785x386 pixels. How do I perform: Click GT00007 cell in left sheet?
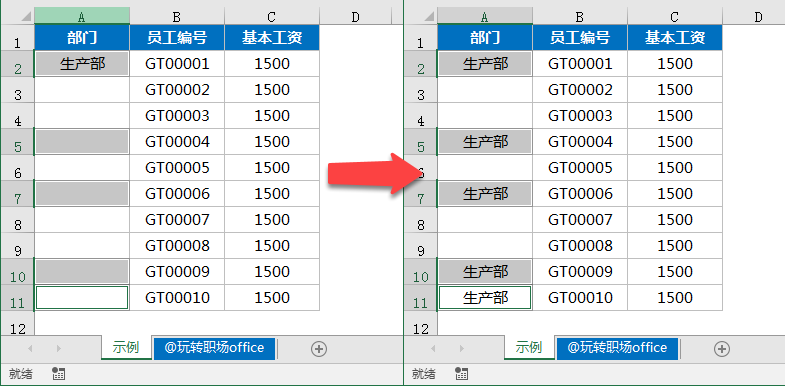[177, 220]
